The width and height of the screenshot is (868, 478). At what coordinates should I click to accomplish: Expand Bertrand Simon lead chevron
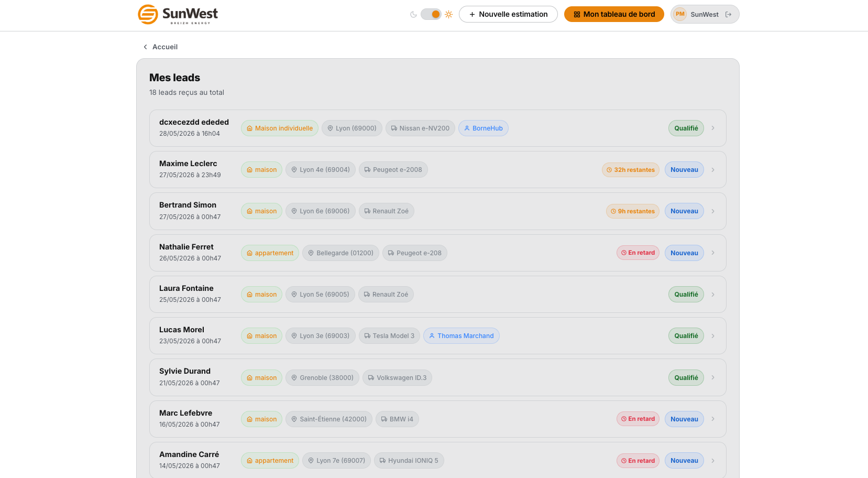[713, 211]
